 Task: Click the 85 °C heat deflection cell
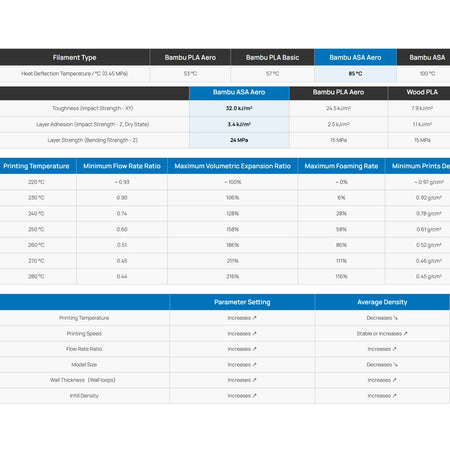[x=355, y=74]
